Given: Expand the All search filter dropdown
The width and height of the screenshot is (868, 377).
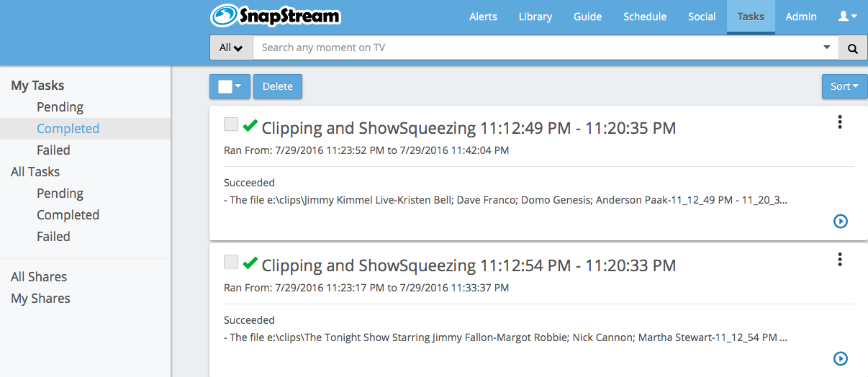Looking at the screenshot, I should click(231, 48).
